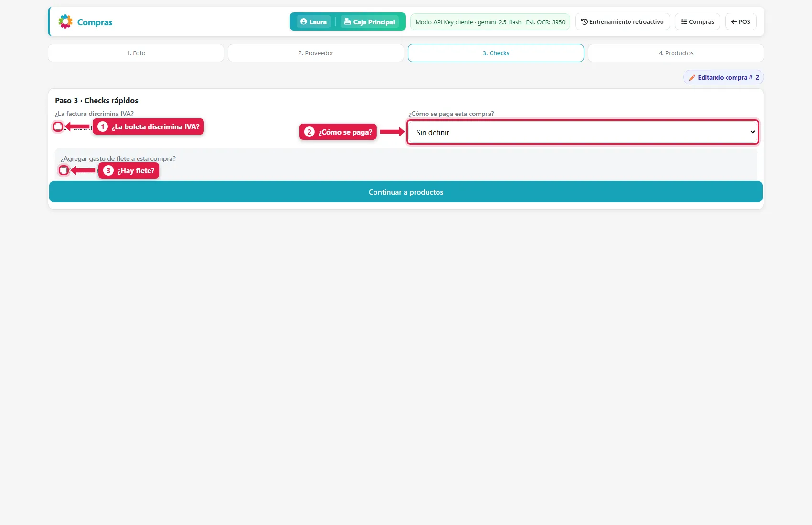Open Entrenamiento retroactivo
This screenshot has width=812, height=525.
pyautogui.click(x=622, y=21)
